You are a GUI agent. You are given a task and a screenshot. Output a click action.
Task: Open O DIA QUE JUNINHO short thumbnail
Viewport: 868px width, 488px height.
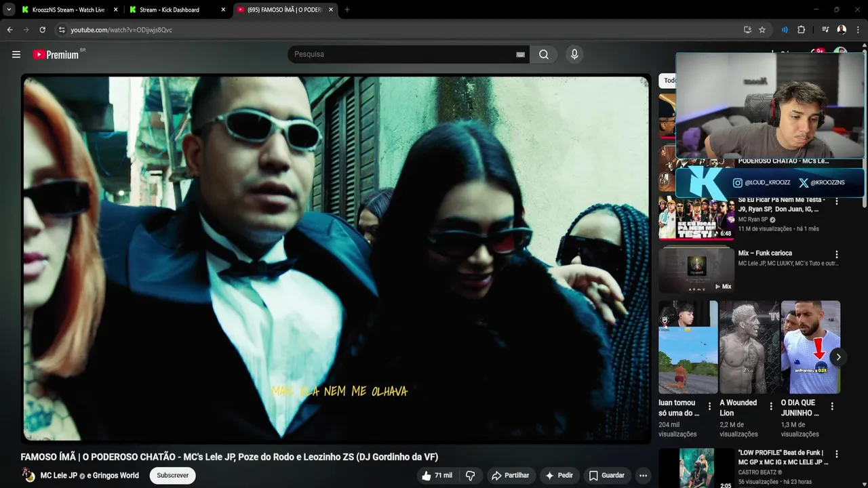810,347
